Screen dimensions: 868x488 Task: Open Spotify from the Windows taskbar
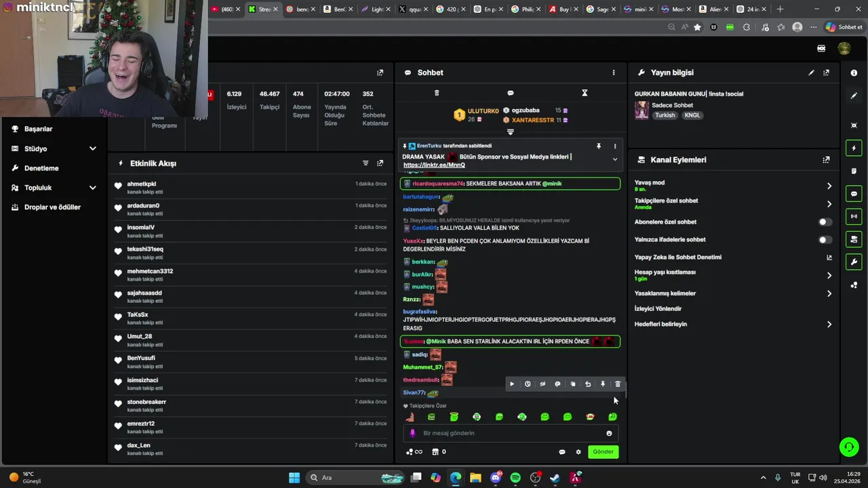click(515, 478)
